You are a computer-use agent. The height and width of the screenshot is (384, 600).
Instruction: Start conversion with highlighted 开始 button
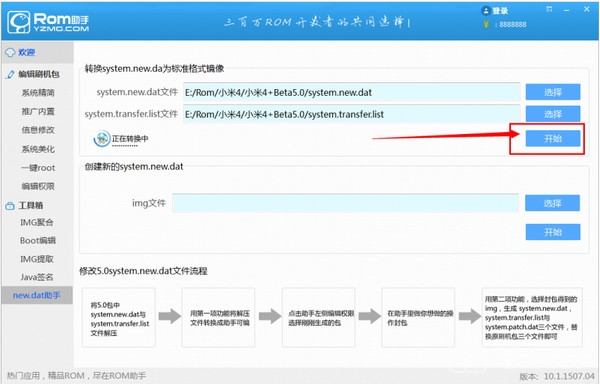(553, 138)
